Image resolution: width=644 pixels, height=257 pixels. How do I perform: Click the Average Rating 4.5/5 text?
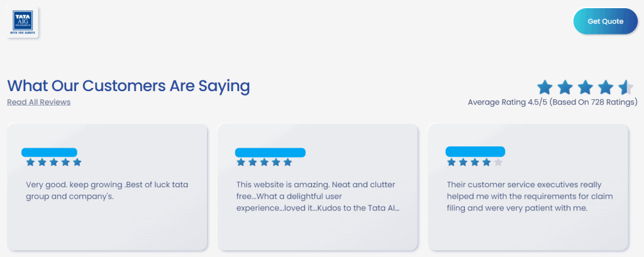[x=552, y=102]
